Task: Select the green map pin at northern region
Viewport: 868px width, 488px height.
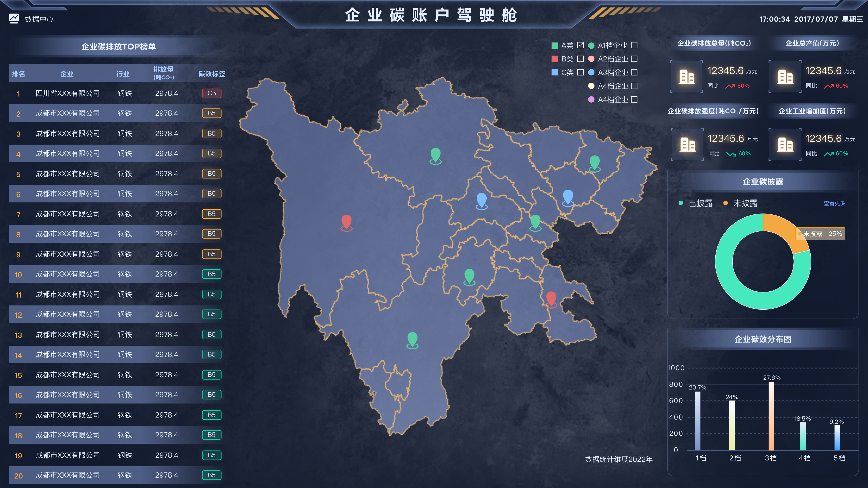Action: [435, 156]
